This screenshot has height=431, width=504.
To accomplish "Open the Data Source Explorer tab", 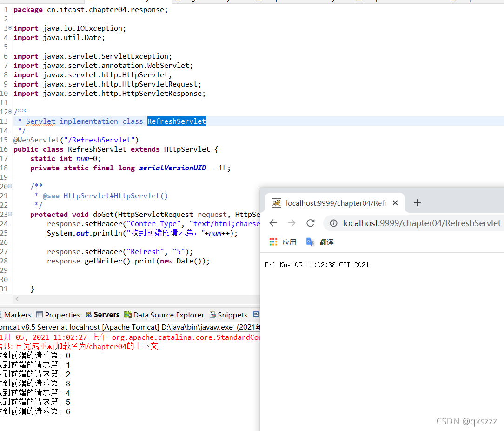I will 164,315.
